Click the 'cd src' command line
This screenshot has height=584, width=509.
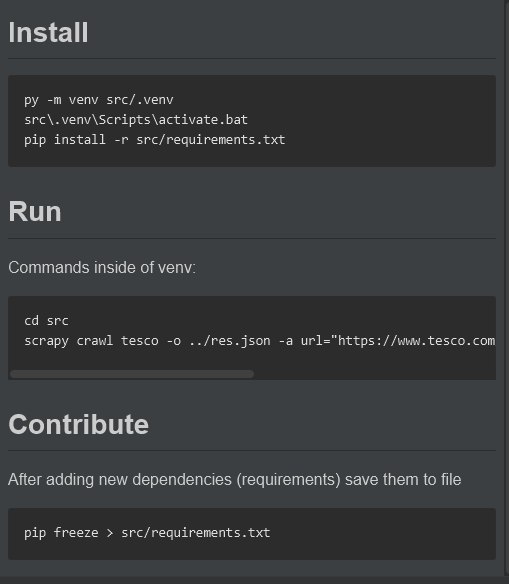click(47, 321)
